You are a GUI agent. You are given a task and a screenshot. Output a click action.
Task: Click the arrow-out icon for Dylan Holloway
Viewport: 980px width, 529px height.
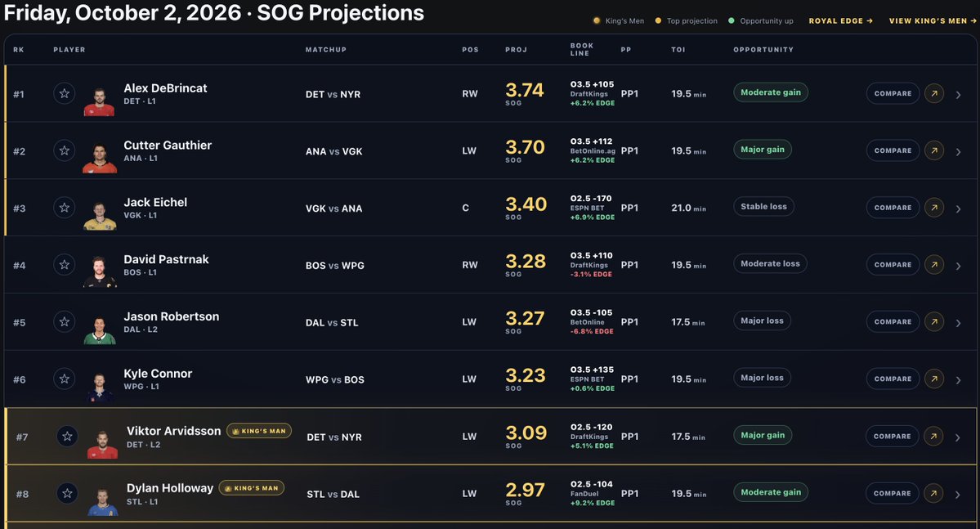[933, 493]
